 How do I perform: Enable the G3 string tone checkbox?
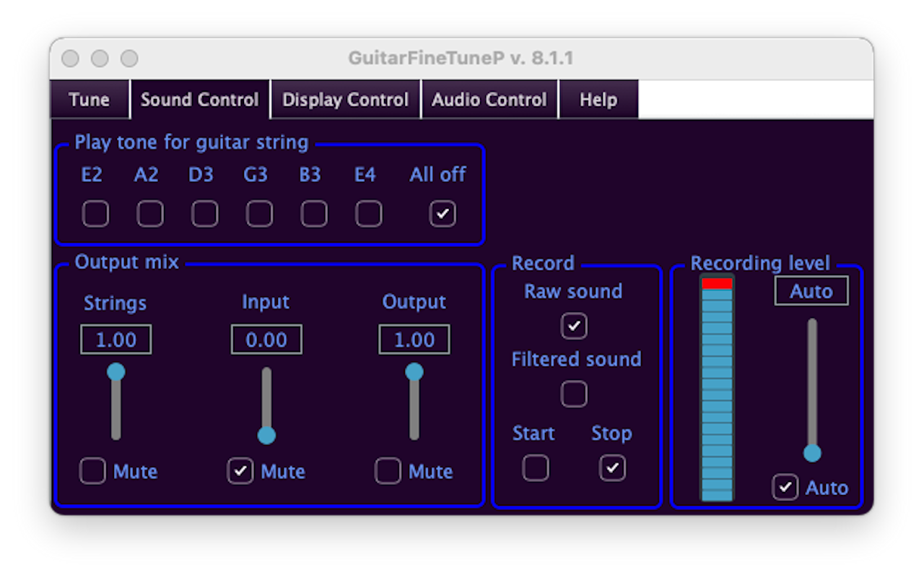[259, 213]
